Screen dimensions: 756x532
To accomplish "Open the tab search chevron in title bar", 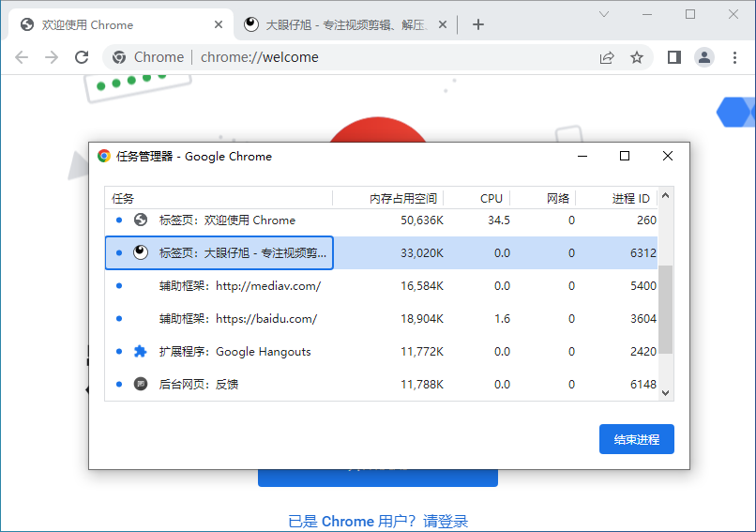I will click(604, 14).
